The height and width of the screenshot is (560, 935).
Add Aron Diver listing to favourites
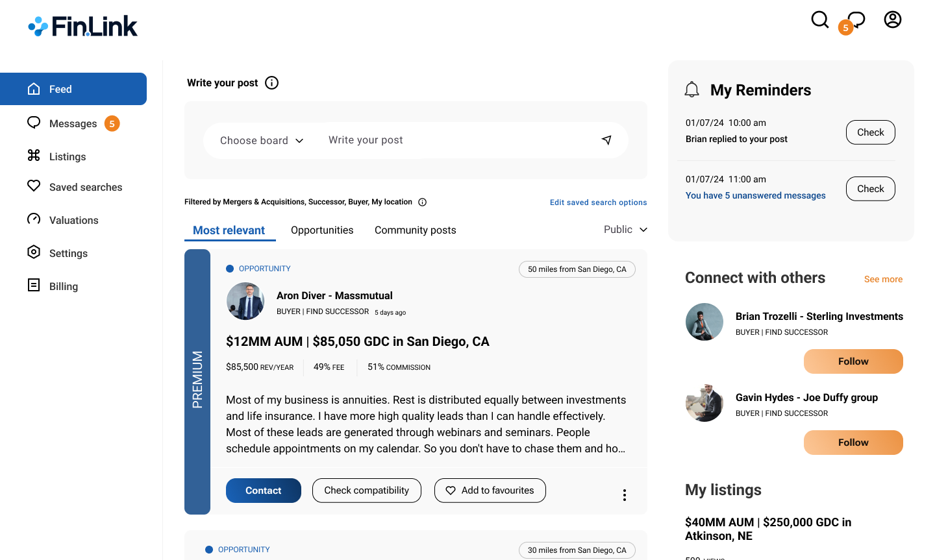click(490, 491)
